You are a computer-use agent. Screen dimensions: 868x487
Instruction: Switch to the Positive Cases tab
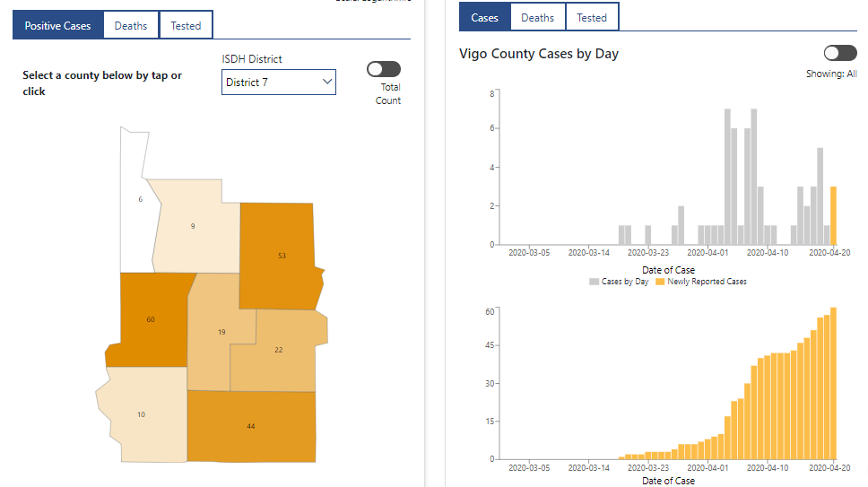[57, 26]
